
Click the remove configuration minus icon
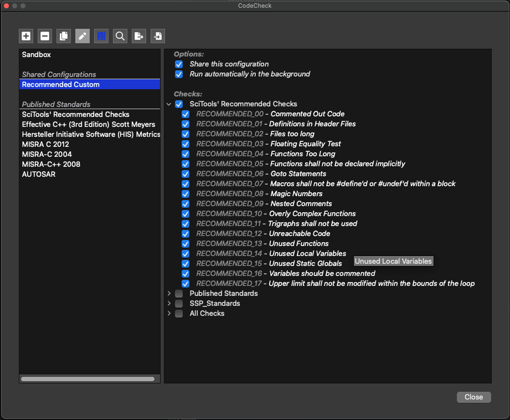pos(45,36)
